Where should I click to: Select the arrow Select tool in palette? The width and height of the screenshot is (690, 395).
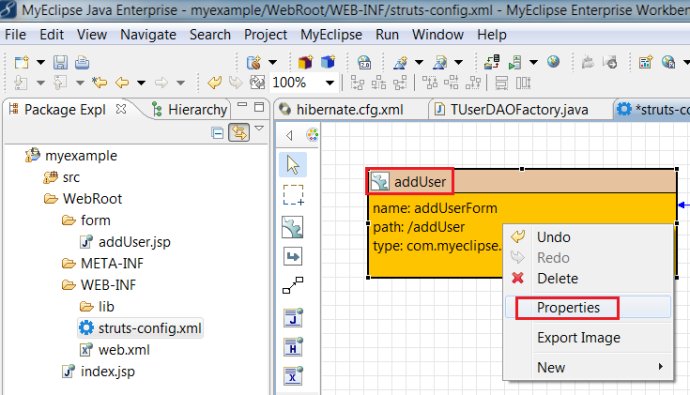293,165
